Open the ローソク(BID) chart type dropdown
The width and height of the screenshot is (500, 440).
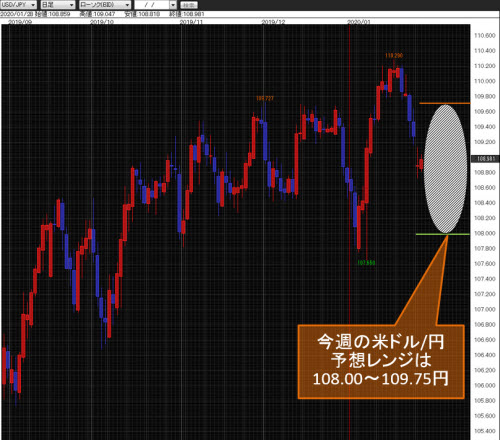pos(105,5)
